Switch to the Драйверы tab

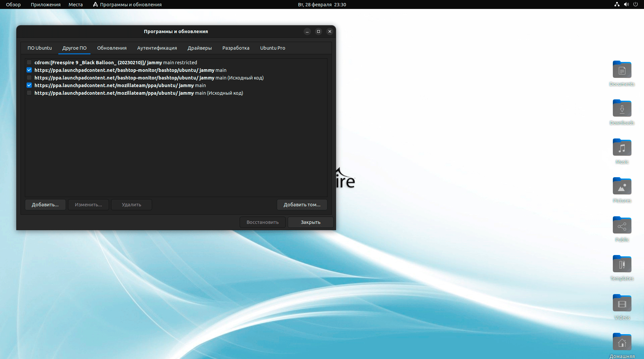(x=200, y=48)
